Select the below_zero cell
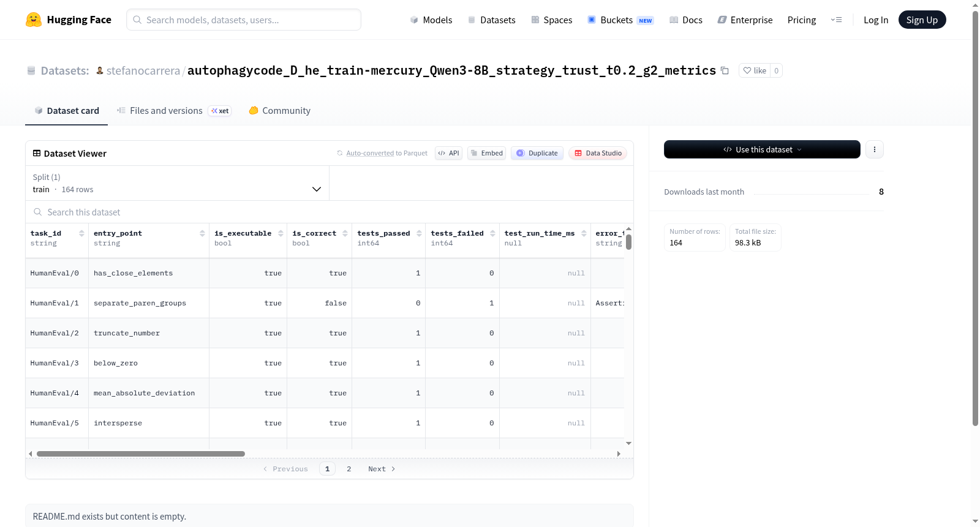This screenshot has width=980, height=527. tap(149, 363)
